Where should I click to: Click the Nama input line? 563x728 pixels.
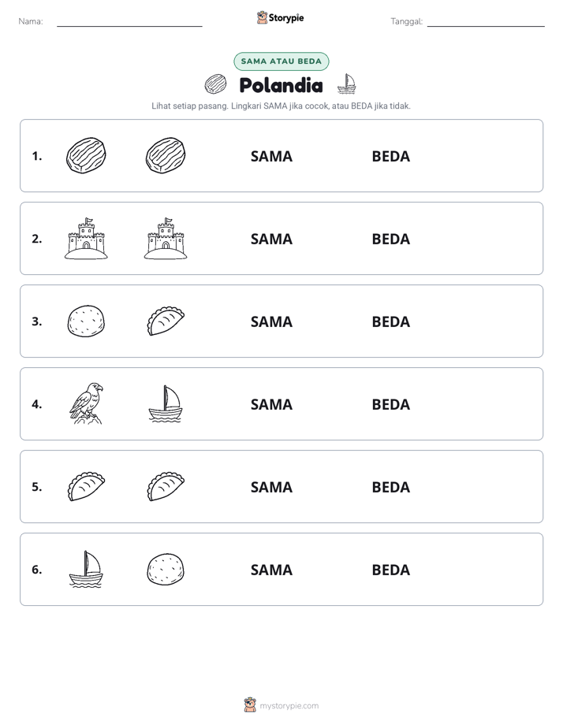point(129,22)
